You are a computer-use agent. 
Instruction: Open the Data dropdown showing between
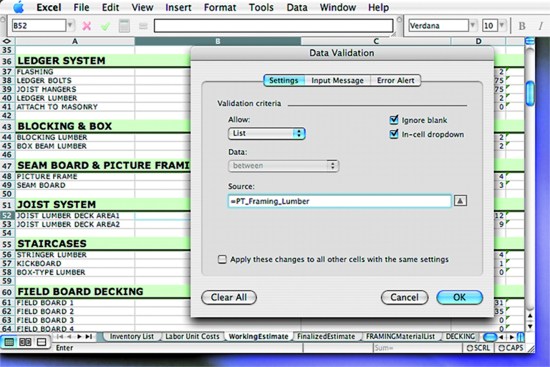click(283, 166)
